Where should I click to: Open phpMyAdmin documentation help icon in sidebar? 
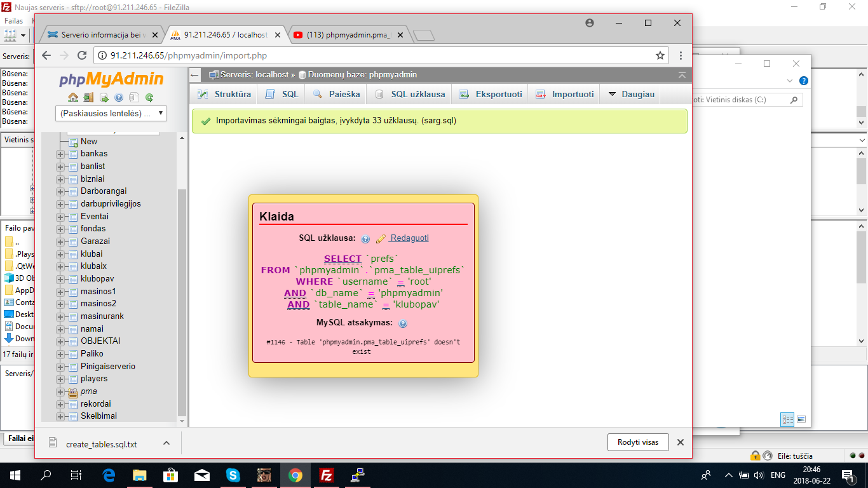[119, 97]
